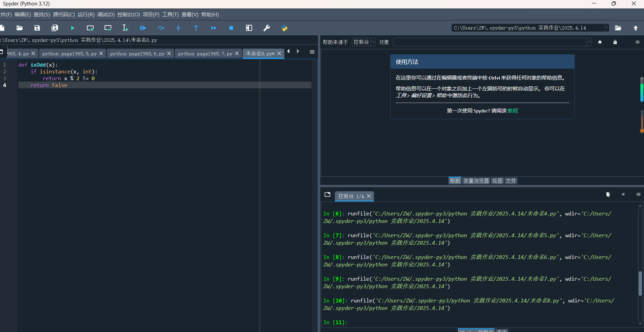644x332 pixels.
Task: Open the 运行(R) menu
Action: [86, 15]
